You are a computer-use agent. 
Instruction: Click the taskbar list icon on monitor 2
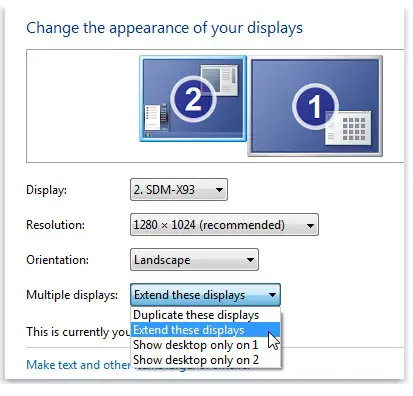click(156, 117)
